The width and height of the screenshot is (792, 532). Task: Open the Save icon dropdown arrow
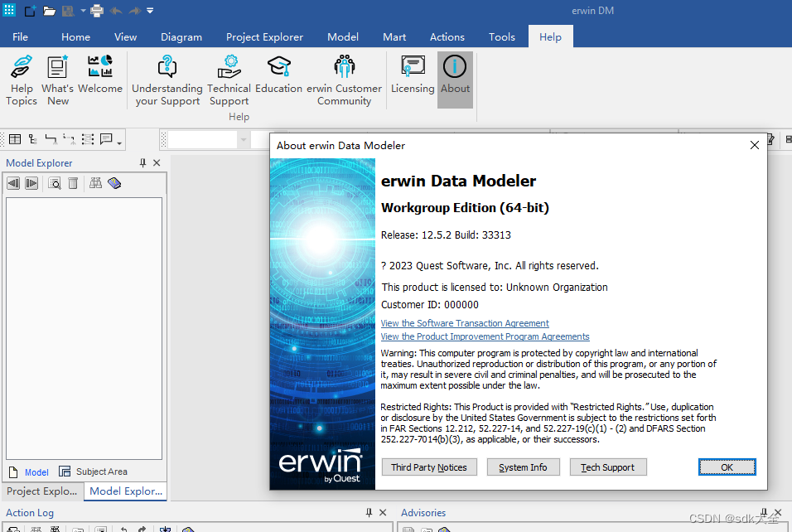pyautogui.click(x=83, y=11)
